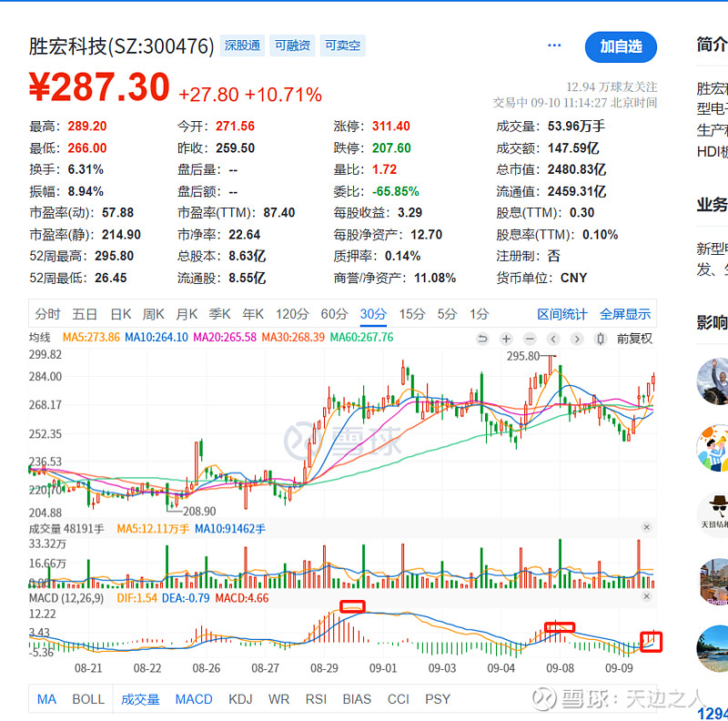This screenshot has height=721, width=728.
Task: Click the MA5:273.86 legend label
Action: pos(91,337)
